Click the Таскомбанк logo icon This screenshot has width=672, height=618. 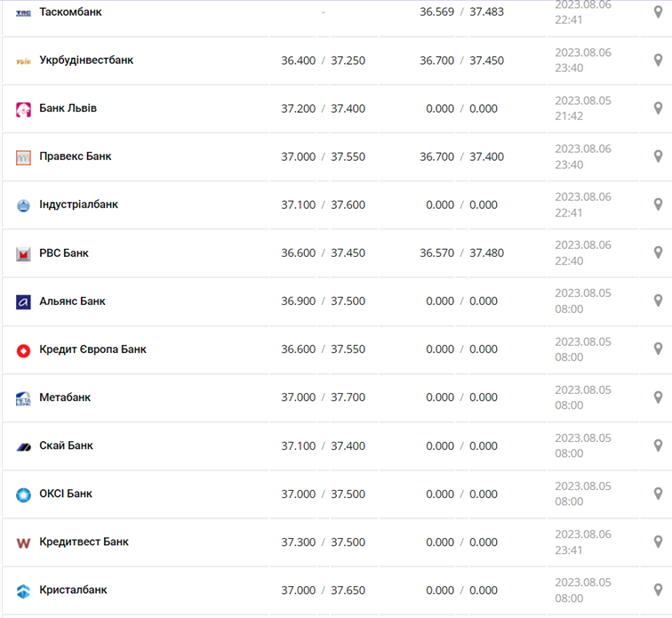pos(24,12)
